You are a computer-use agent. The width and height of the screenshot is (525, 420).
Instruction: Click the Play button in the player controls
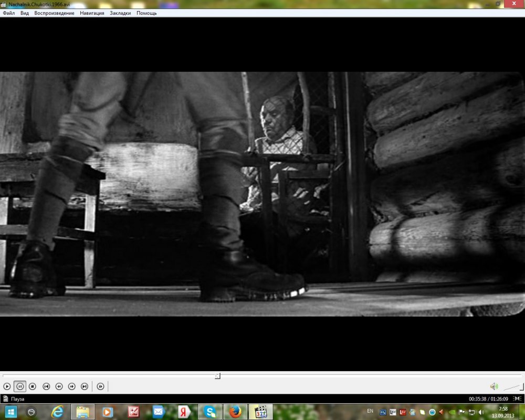pos(7,386)
